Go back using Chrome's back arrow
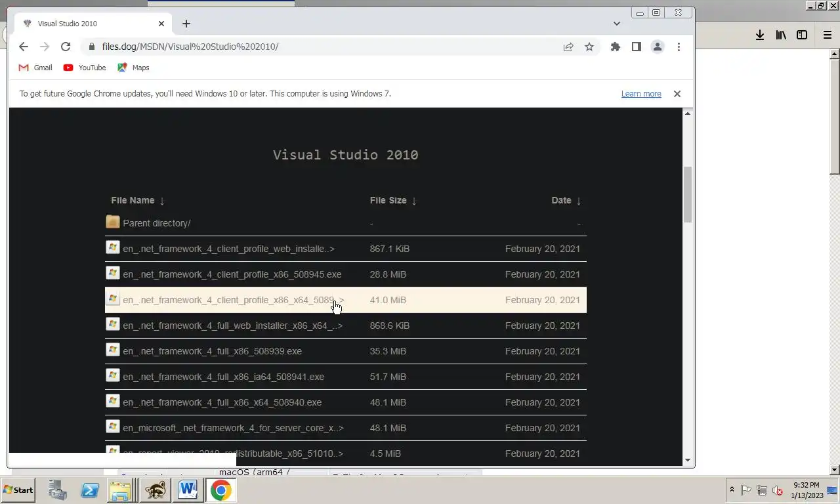The image size is (840, 504). pos(24,47)
